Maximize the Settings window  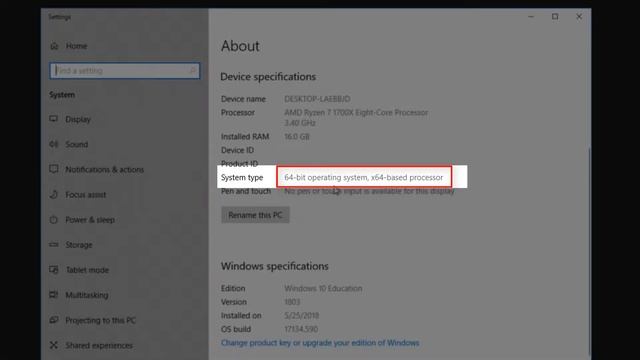coord(555,17)
